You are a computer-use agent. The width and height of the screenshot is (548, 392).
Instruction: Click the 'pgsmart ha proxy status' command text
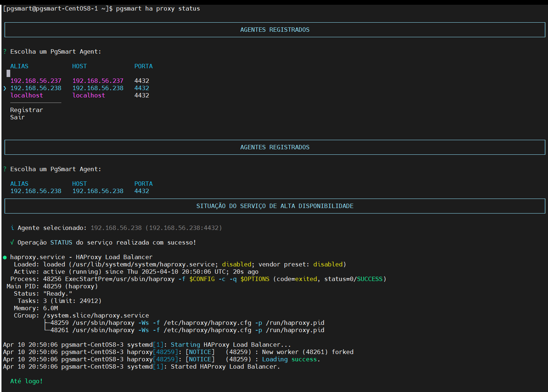(158, 8)
